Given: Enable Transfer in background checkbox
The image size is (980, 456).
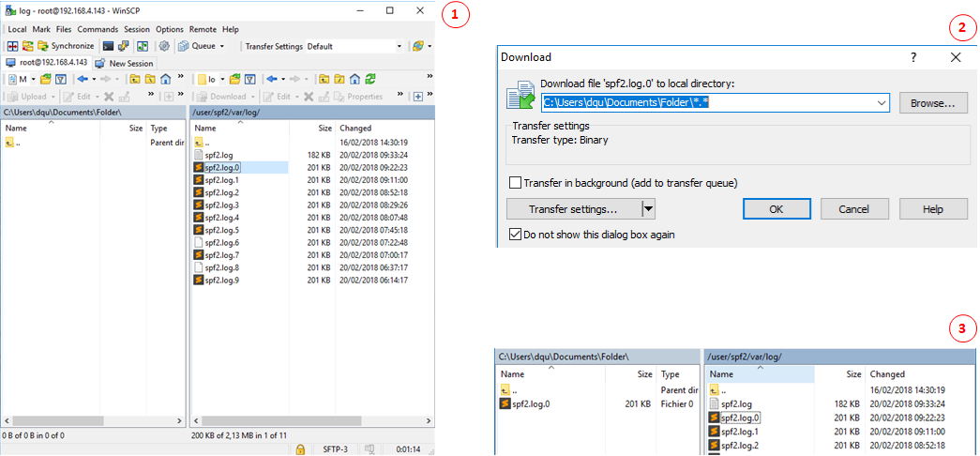Looking at the screenshot, I should click(x=515, y=183).
